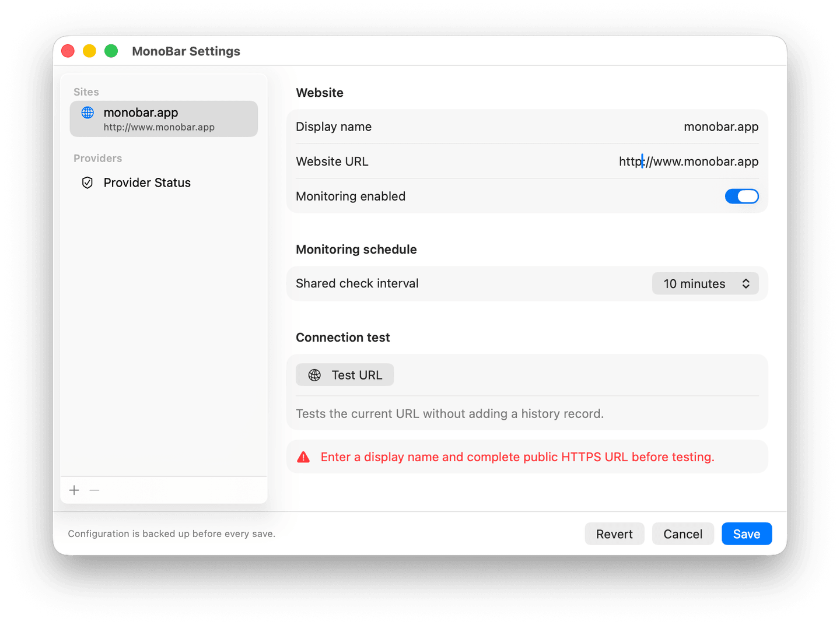Select Provider Status in the sidebar
This screenshot has height=625, width=840.
[x=163, y=183]
